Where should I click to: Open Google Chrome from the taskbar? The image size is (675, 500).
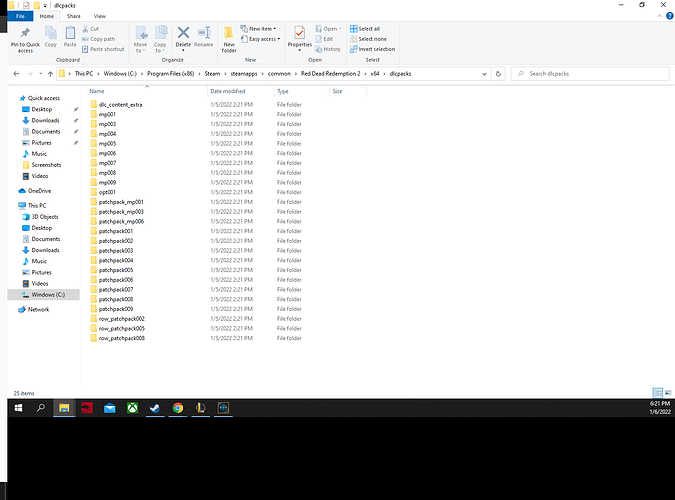click(x=178, y=408)
